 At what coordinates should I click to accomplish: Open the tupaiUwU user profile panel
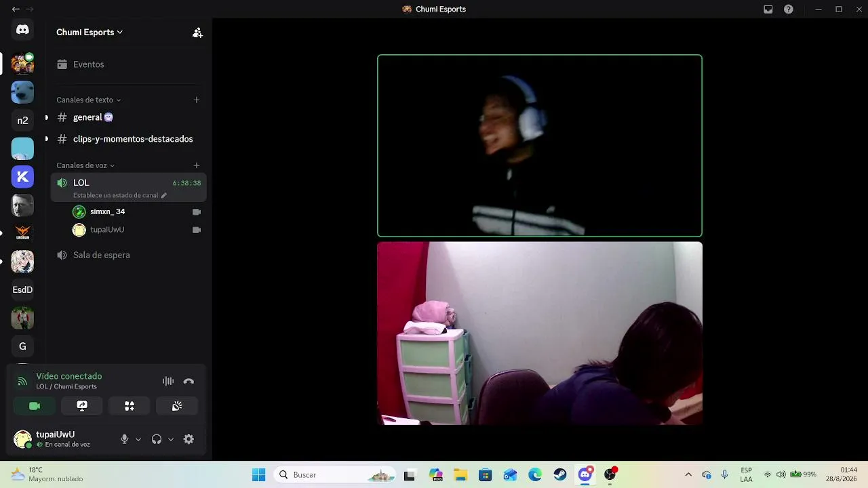62,439
